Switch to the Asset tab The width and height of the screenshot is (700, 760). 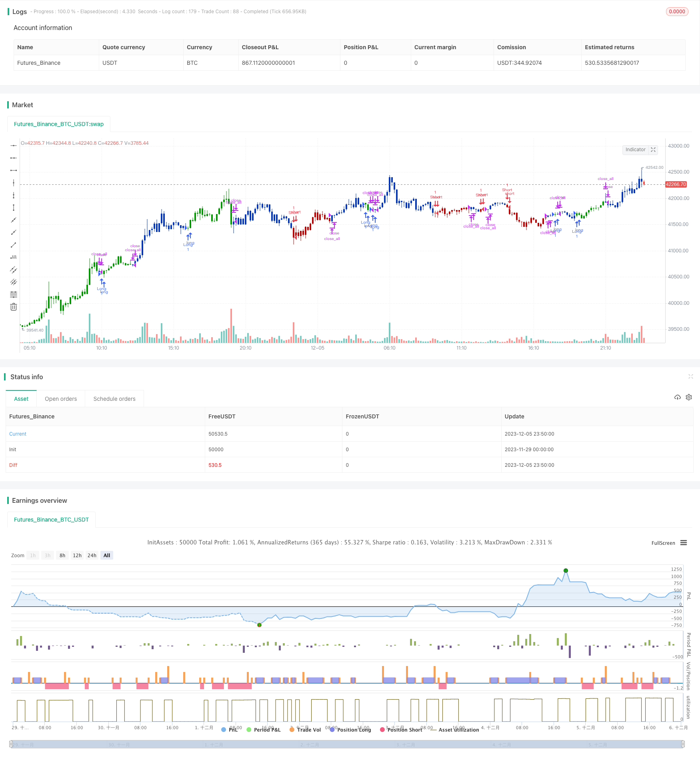[x=21, y=399]
